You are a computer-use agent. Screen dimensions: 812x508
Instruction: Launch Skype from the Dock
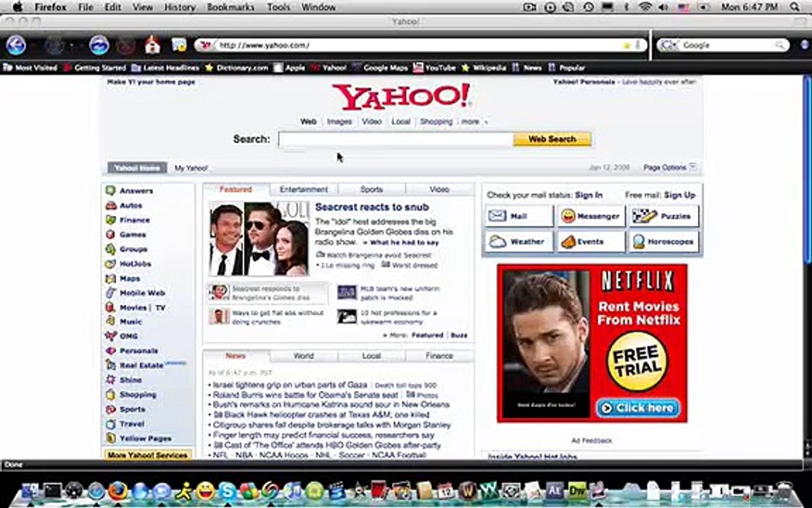click(x=227, y=490)
